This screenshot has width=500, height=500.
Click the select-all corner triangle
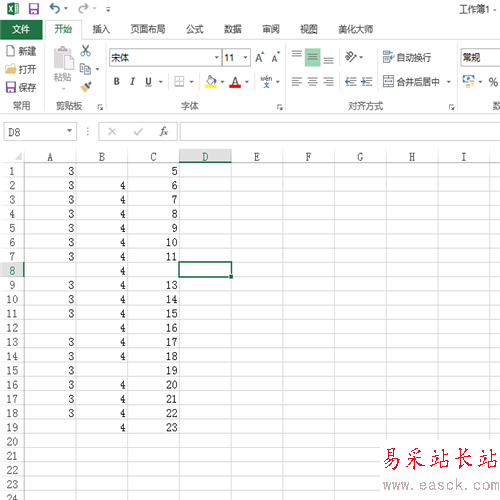[17, 156]
